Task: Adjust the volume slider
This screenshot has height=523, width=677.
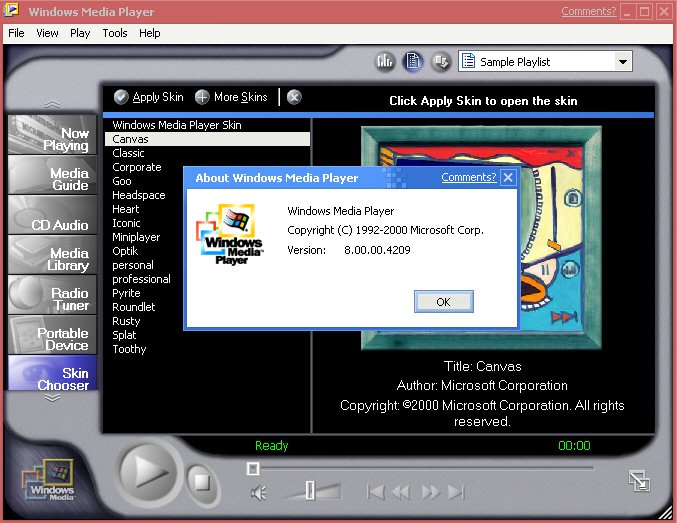Action: coord(310,491)
